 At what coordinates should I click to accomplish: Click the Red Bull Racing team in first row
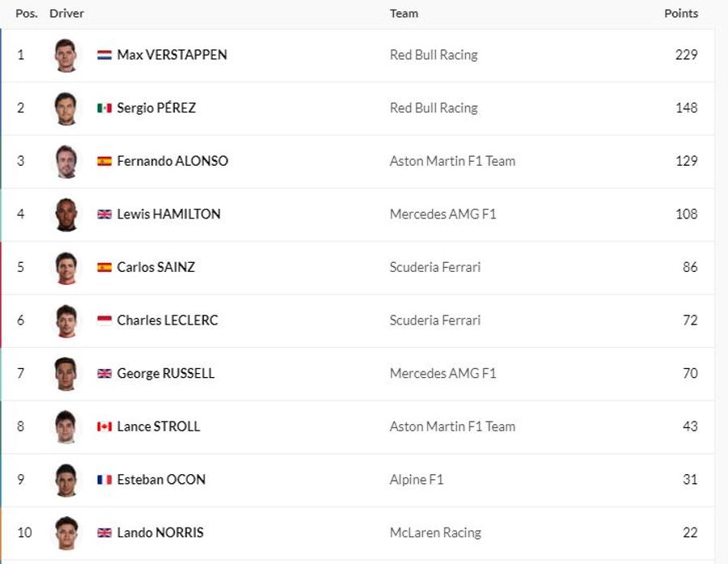(x=434, y=55)
